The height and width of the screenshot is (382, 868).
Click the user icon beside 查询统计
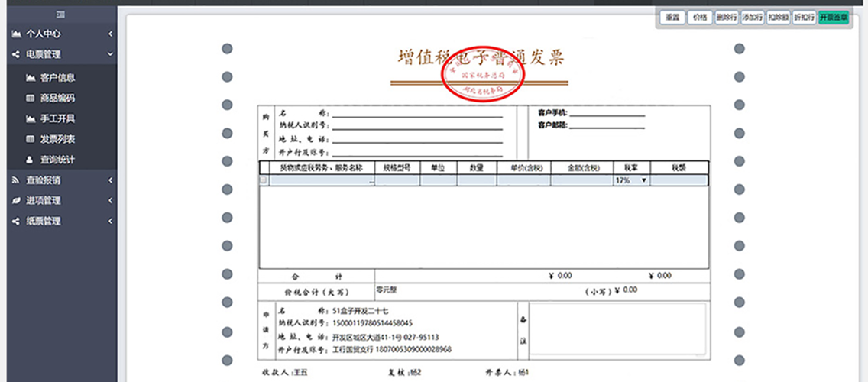point(31,160)
